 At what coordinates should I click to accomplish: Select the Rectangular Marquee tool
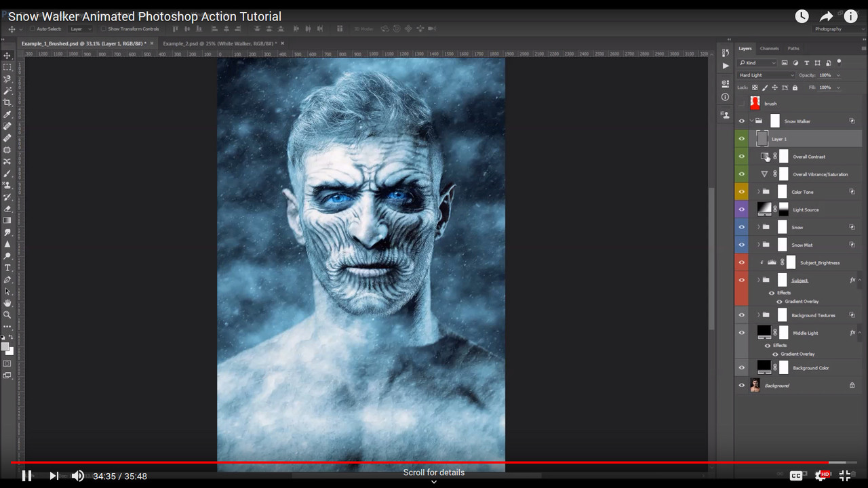pyautogui.click(x=7, y=66)
